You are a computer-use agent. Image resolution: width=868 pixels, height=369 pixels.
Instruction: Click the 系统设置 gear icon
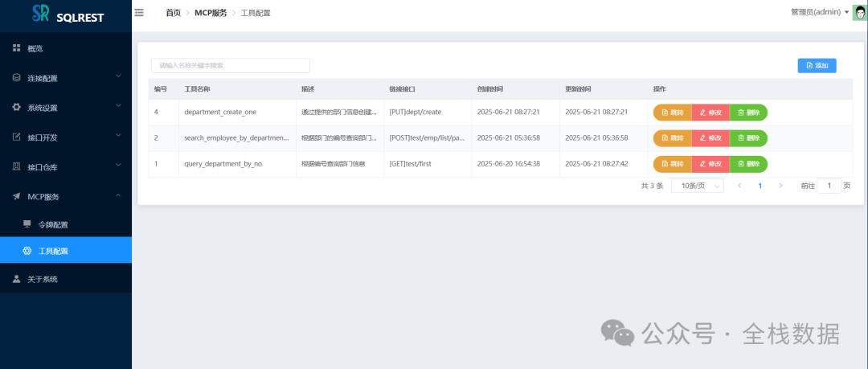17,108
